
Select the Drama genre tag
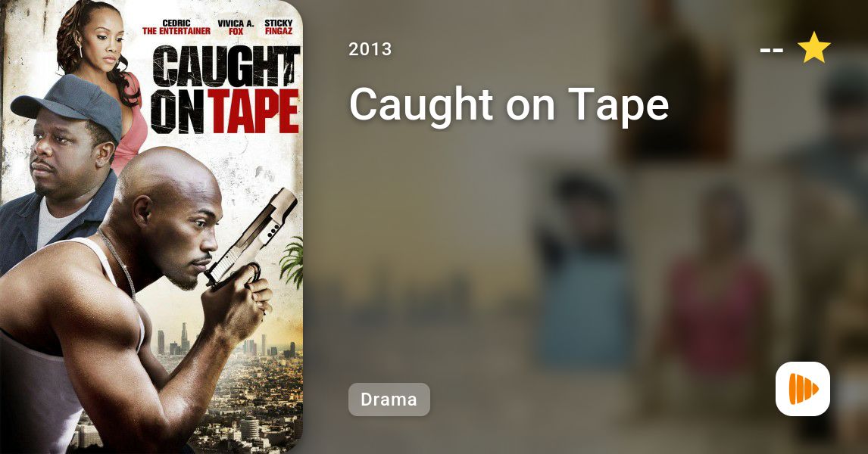(389, 400)
